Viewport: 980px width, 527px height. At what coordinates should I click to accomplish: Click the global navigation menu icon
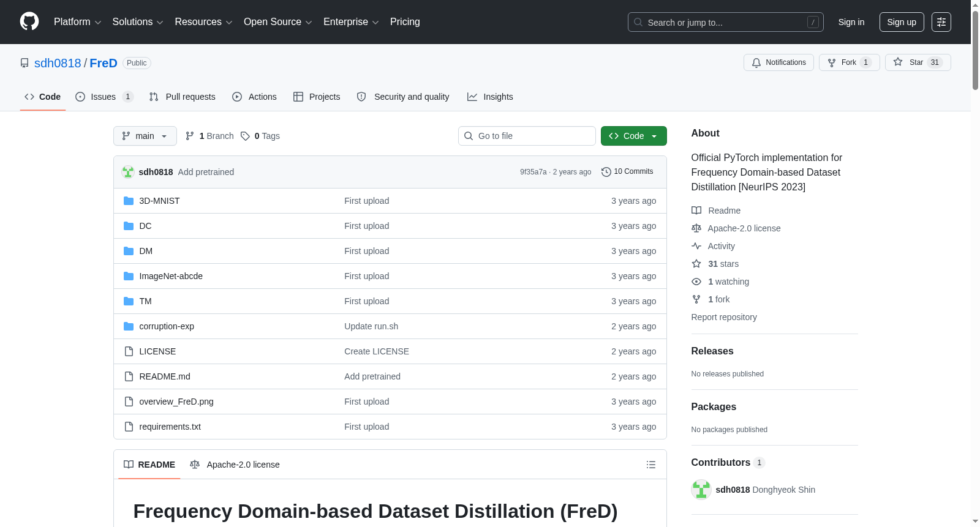[941, 22]
